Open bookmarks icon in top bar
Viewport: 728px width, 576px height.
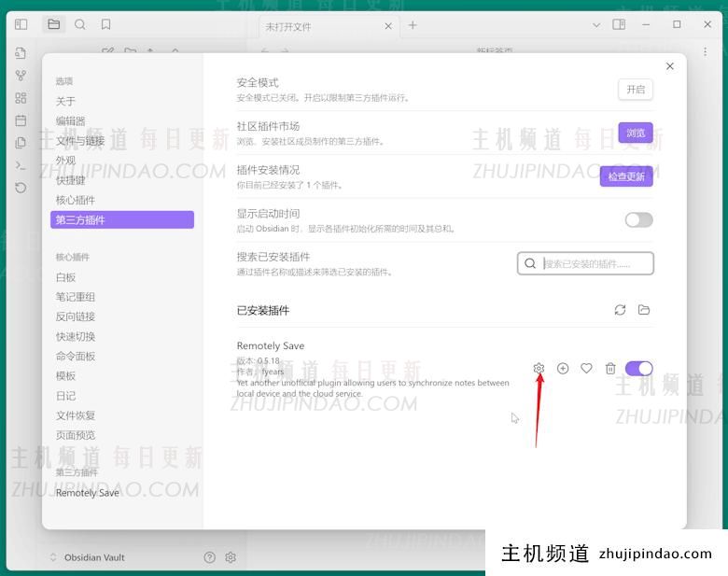(105, 24)
